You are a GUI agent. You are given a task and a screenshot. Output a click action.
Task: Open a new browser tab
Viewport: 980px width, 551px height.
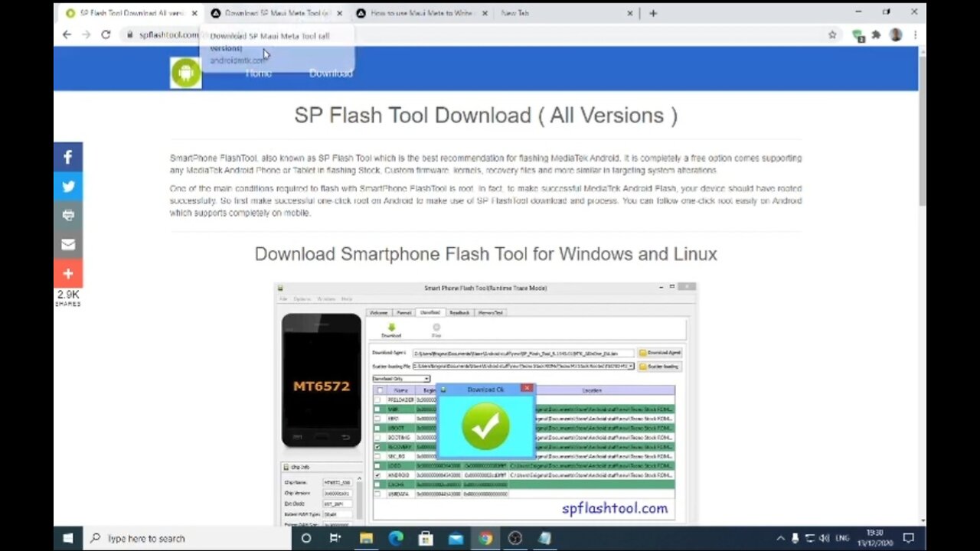click(653, 13)
